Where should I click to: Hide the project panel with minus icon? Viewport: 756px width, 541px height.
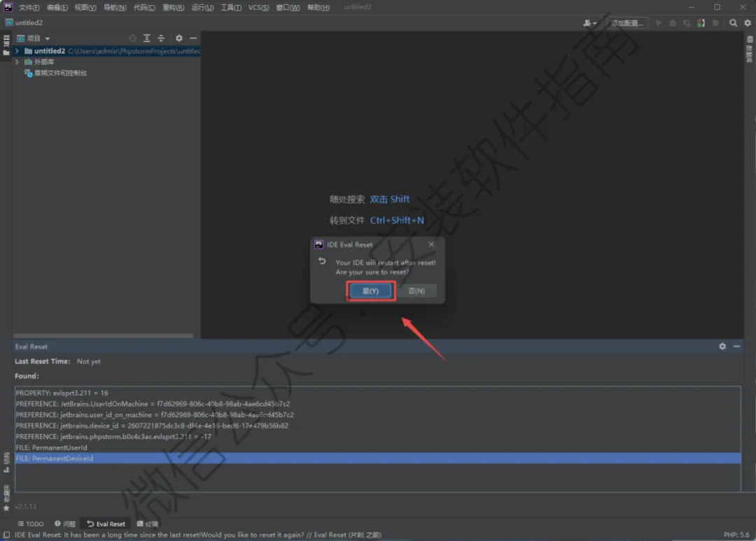click(193, 38)
